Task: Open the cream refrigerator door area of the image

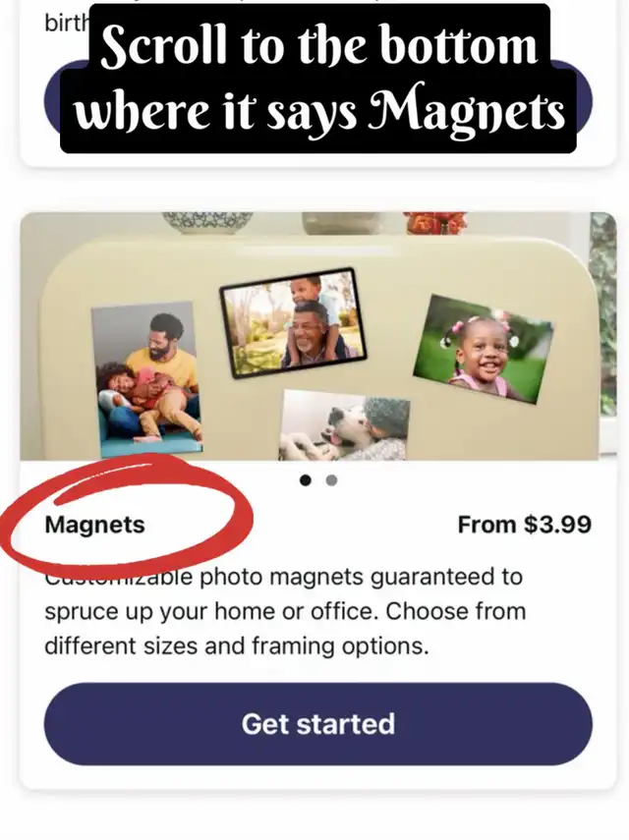Action: [316, 348]
